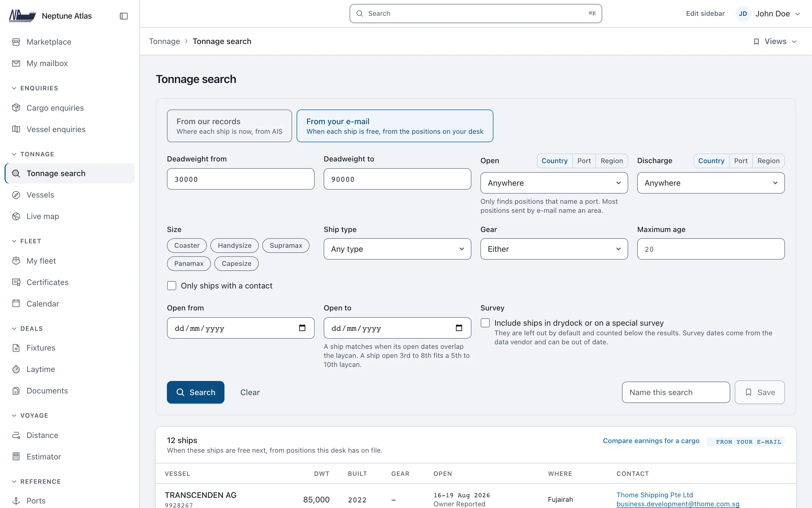Open Marketplace from the sidebar
812x508 pixels.
70,42
